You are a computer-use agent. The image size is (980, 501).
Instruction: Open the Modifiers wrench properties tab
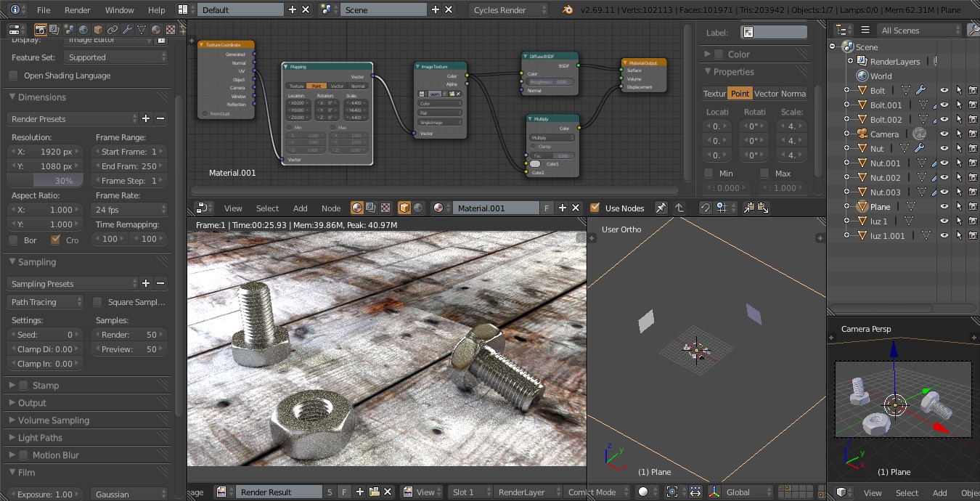pos(127,30)
